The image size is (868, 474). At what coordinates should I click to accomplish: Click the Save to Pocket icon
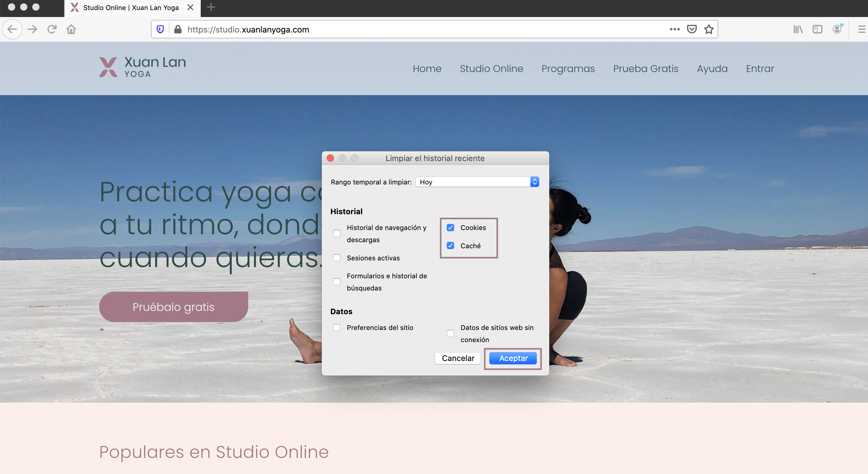point(691,29)
